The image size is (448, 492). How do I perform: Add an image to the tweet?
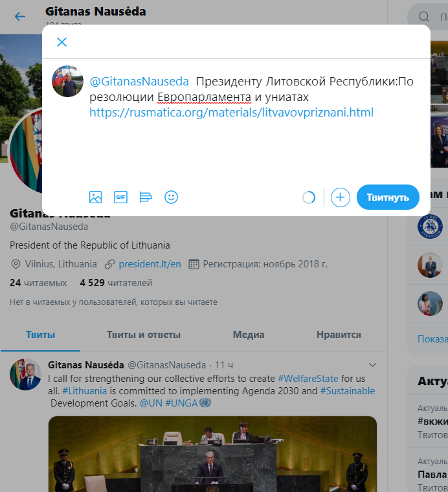tap(95, 197)
